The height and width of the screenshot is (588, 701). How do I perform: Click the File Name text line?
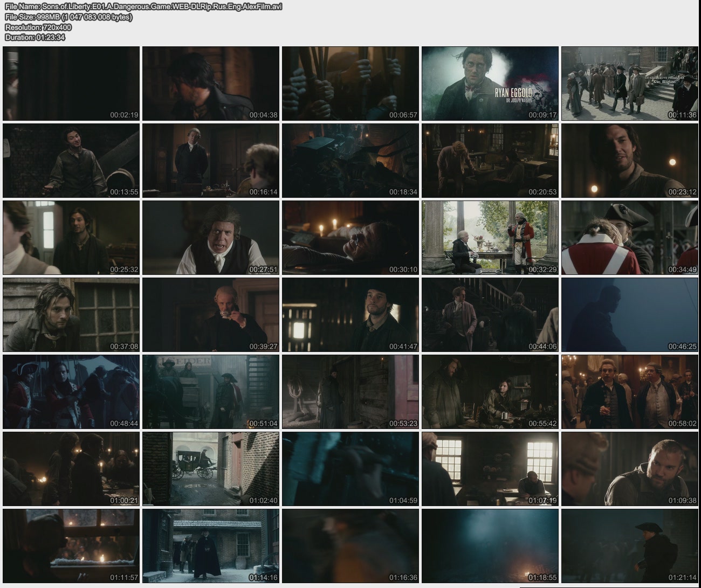(x=143, y=6)
